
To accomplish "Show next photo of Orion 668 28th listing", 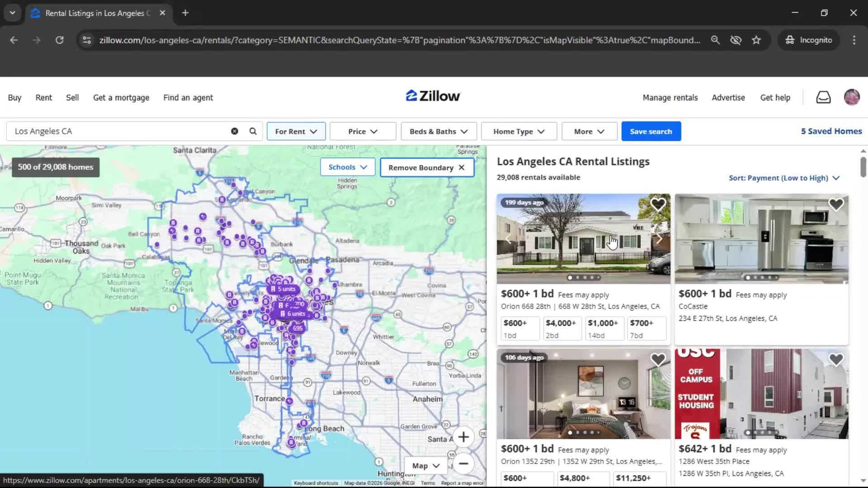I will click(659, 239).
